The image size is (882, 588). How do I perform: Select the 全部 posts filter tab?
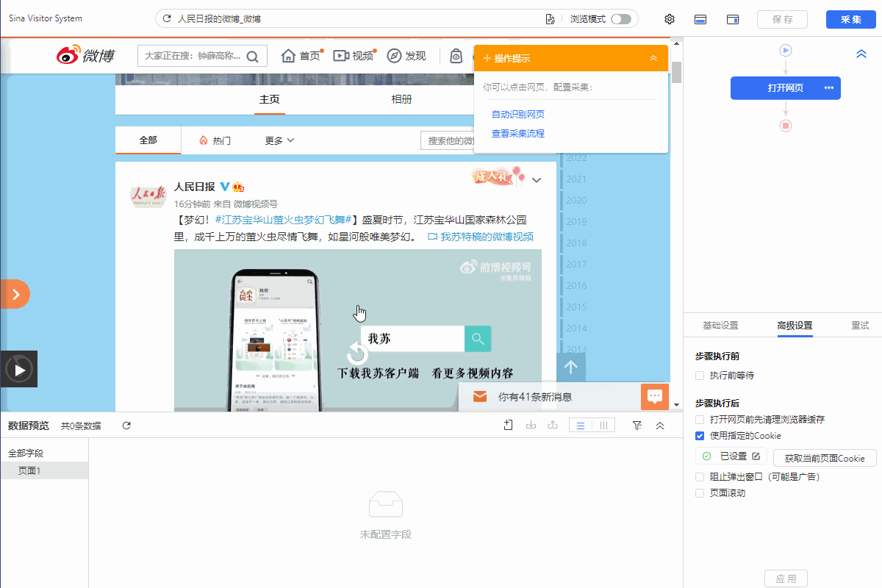[148, 140]
